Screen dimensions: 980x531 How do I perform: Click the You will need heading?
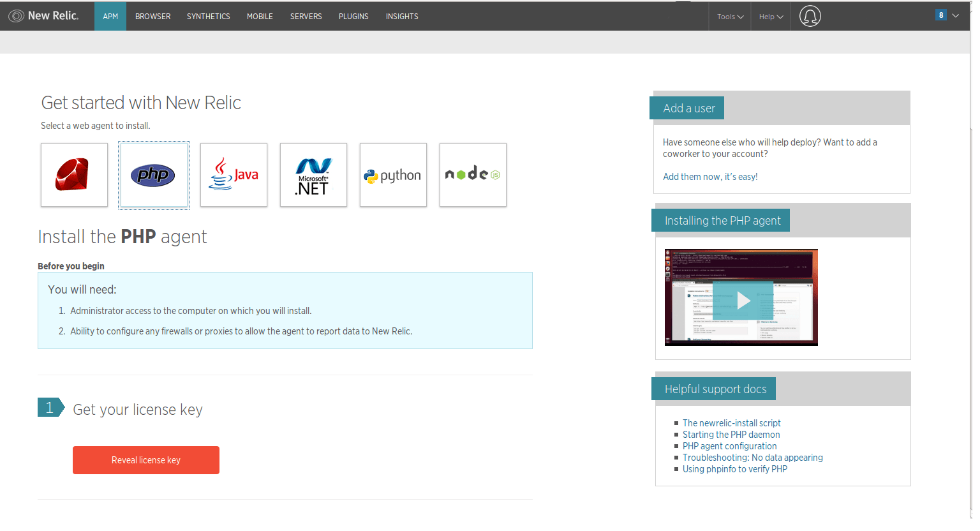click(82, 290)
